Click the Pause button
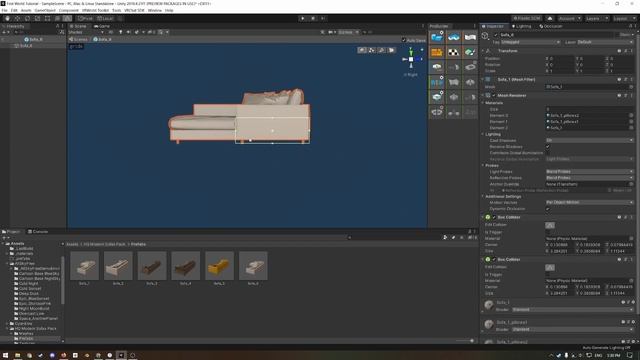640x360 pixels. click(313, 18)
